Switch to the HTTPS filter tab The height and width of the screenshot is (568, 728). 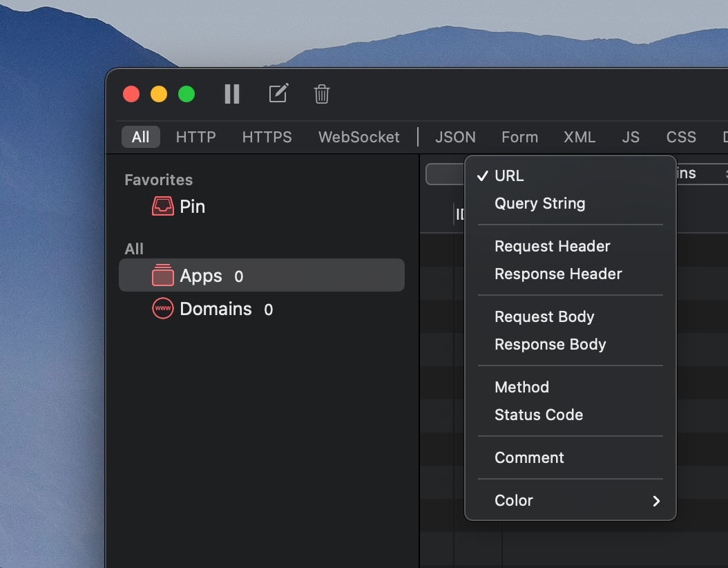click(x=267, y=137)
